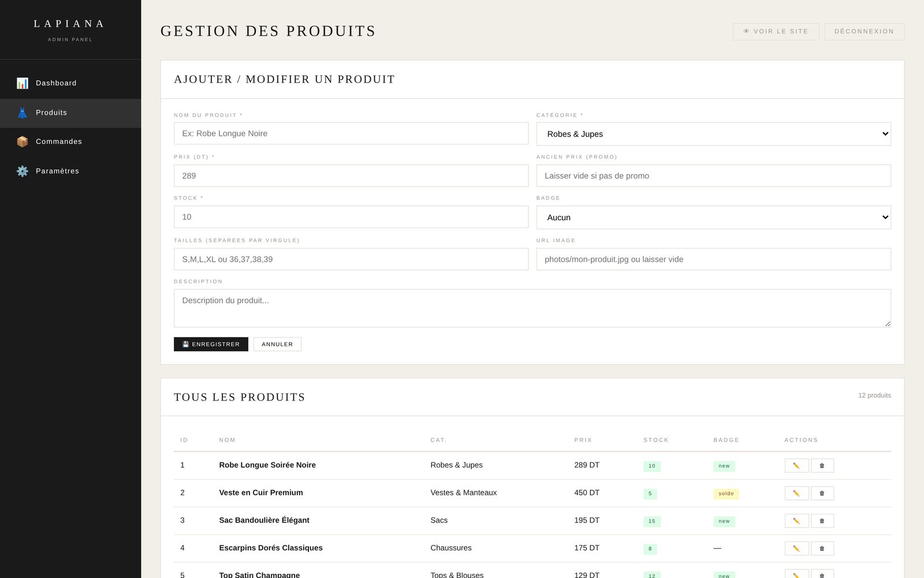The image size is (924, 578).
Task: Click product name Sac Bandoulière Élégant
Action: pyautogui.click(x=264, y=521)
